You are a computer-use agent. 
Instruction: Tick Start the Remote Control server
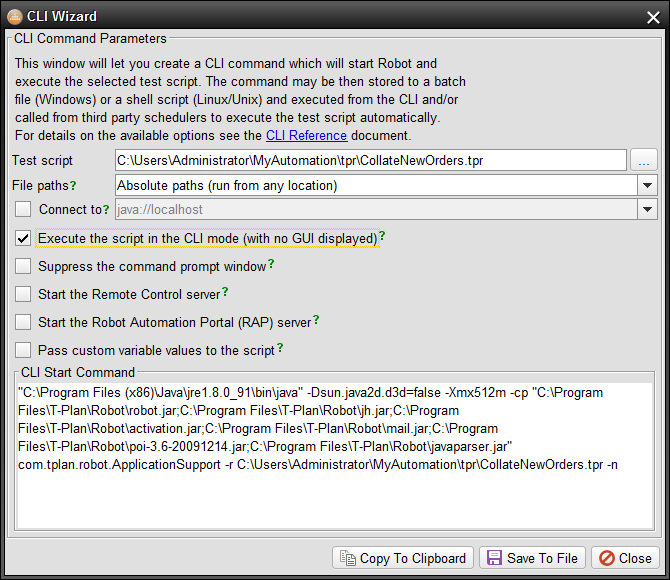(23, 295)
